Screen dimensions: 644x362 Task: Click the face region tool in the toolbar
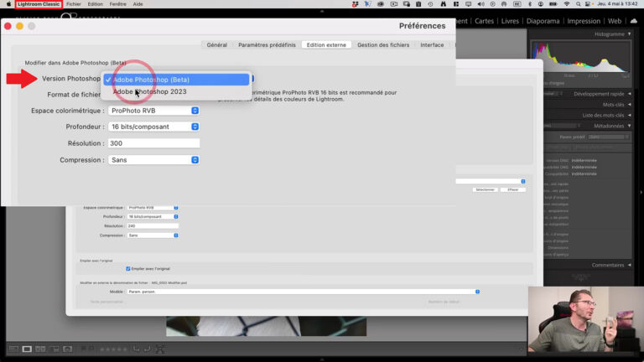160,349
